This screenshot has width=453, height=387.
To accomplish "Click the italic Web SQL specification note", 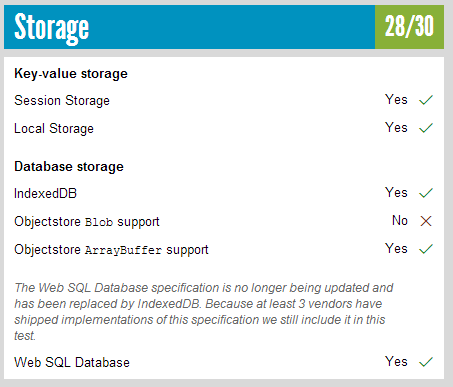I will click(203, 311).
